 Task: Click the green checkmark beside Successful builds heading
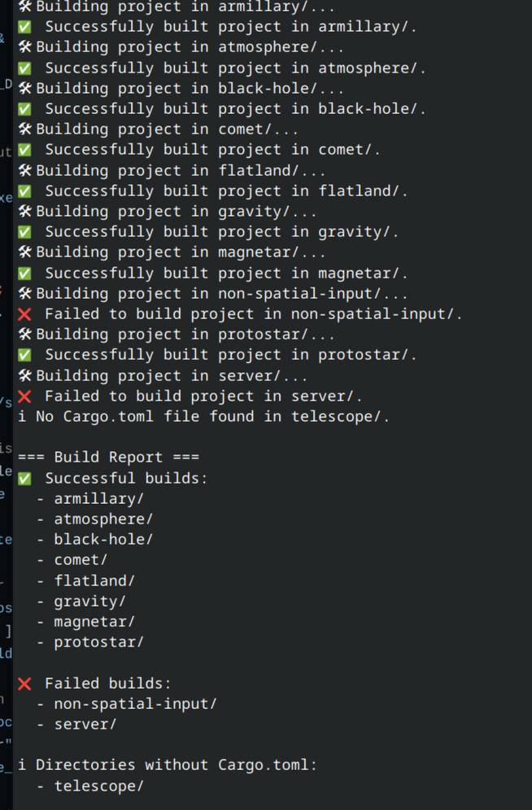(24, 479)
